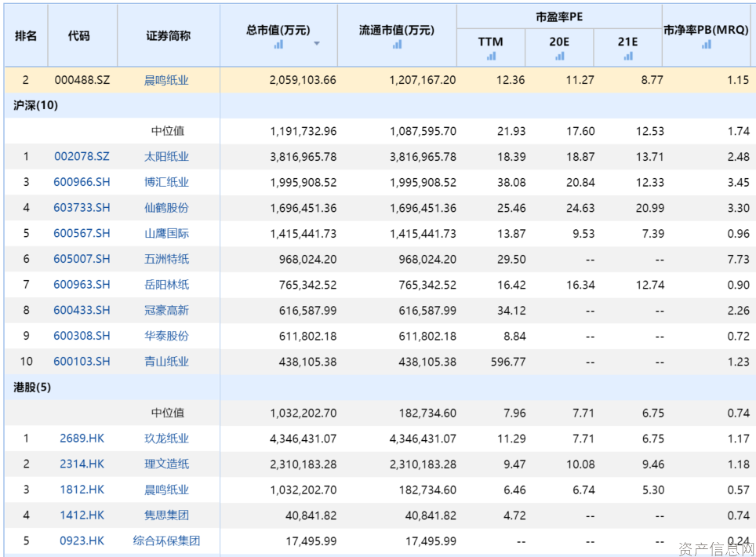Viewport: 756px width, 557px height.
Task: Click the 代码 column header
Action: coord(78,35)
